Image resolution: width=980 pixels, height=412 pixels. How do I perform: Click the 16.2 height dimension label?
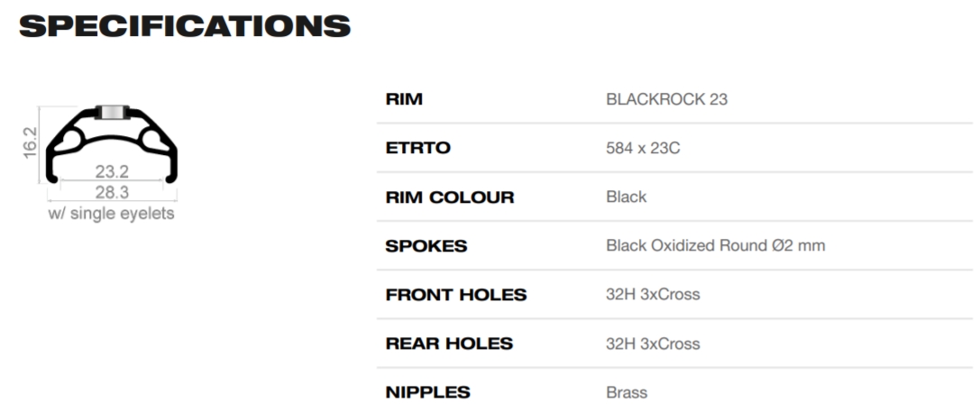click(30, 143)
